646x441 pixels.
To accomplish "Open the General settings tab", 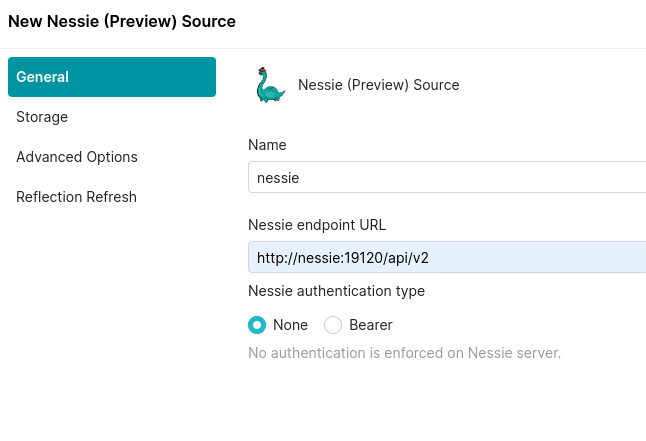I will [x=112, y=77].
